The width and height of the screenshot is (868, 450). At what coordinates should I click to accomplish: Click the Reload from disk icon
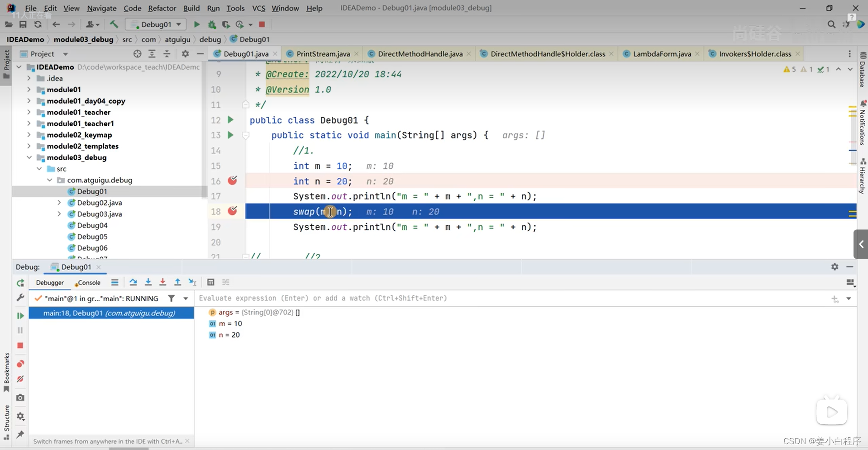pos(38,24)
